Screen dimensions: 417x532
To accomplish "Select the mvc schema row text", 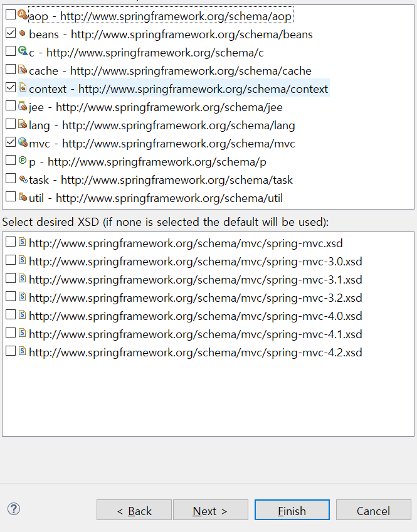I will click(x=162, y=144).
